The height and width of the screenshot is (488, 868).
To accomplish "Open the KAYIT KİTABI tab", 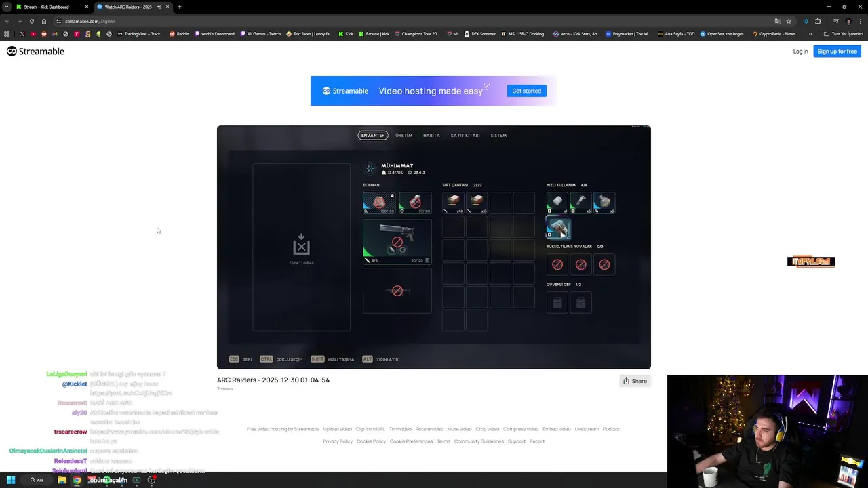I will pyautogui.click(x=465, y=135).
